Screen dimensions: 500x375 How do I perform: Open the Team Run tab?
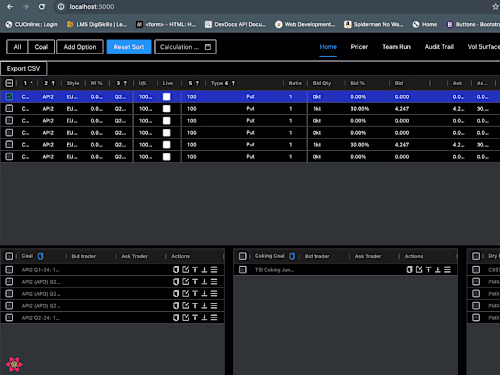pos(396,47)
